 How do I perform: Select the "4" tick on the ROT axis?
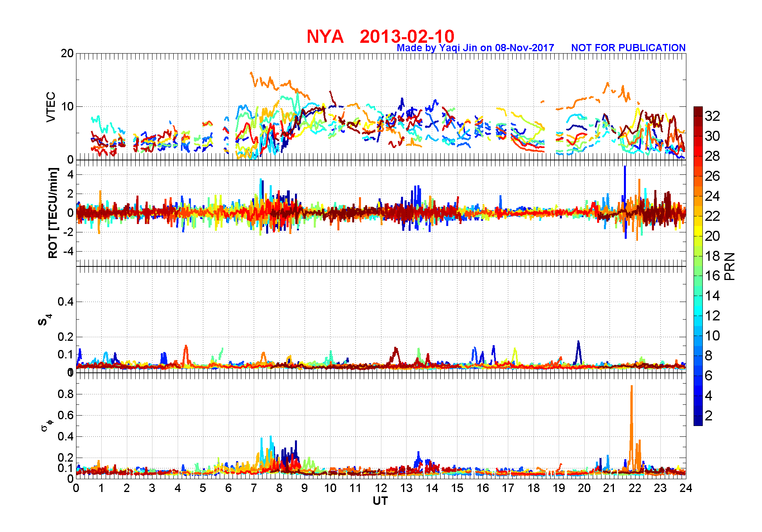click(x=70, y=174)
